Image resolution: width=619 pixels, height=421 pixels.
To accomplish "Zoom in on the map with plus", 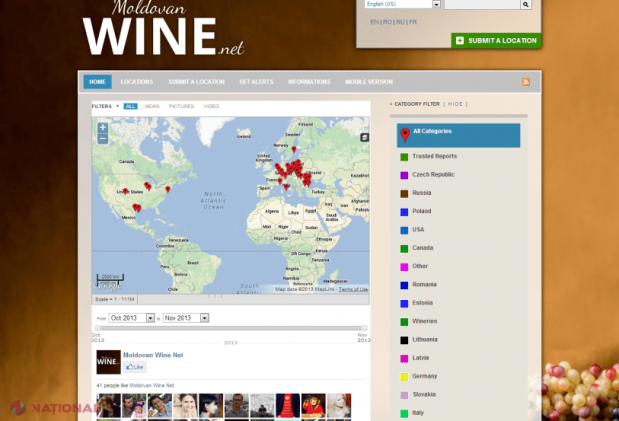I will pos(103,128).
